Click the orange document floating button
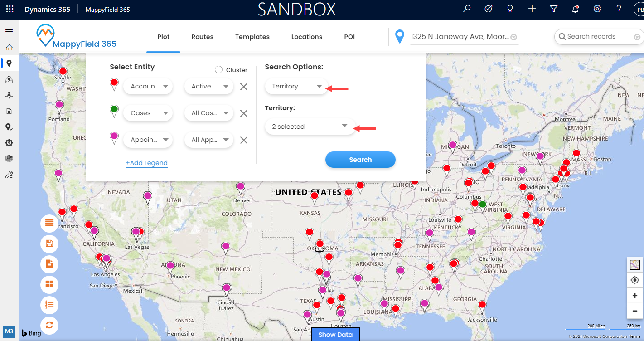Screen dimensions: 644x341 click(x=49, y=264)
